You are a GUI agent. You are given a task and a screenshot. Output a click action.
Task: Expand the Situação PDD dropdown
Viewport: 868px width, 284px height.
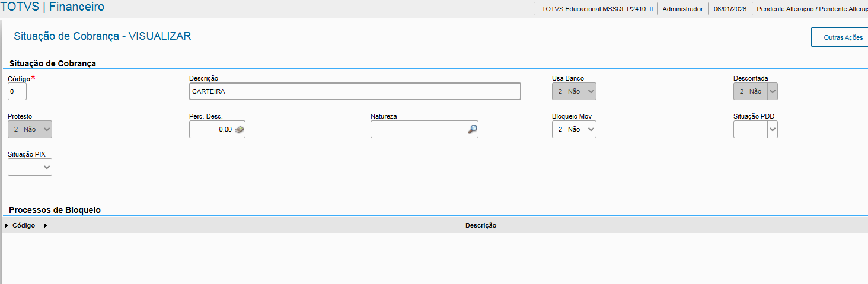(x=772, y=129)
